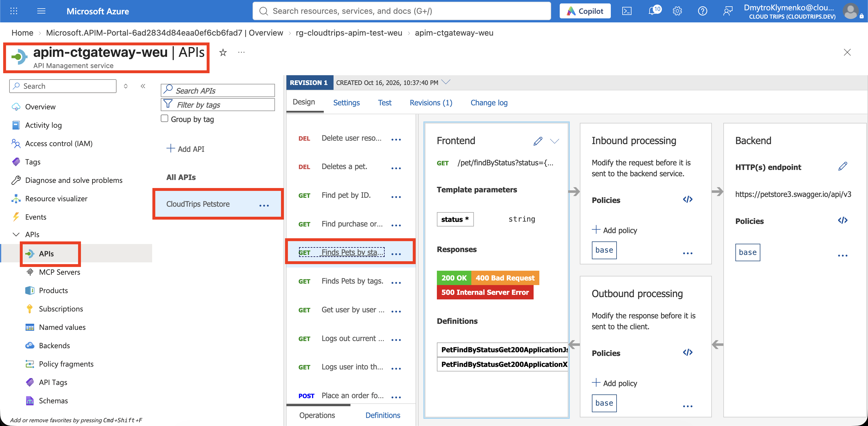Open the Azure portal hamburger menu
Image resolution: width=868 pixels, height=426 pixels.
point(41,11)
